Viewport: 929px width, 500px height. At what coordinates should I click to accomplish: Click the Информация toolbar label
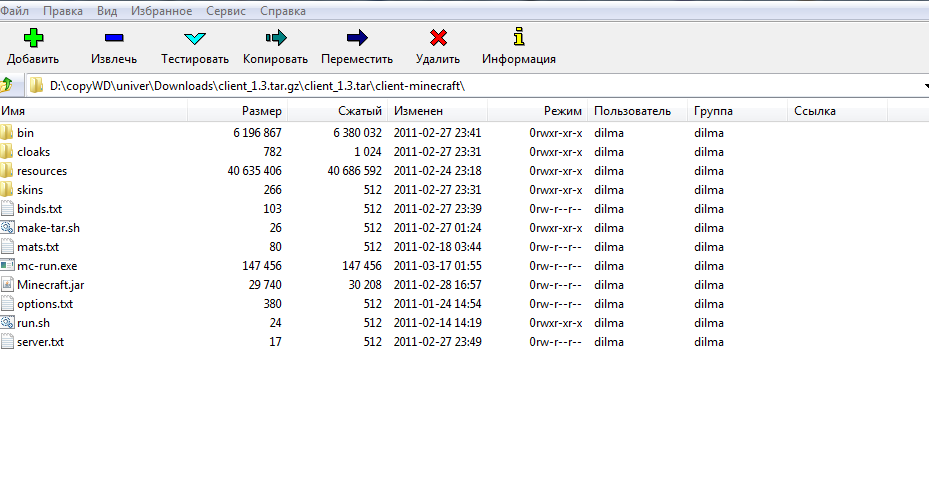519,59
